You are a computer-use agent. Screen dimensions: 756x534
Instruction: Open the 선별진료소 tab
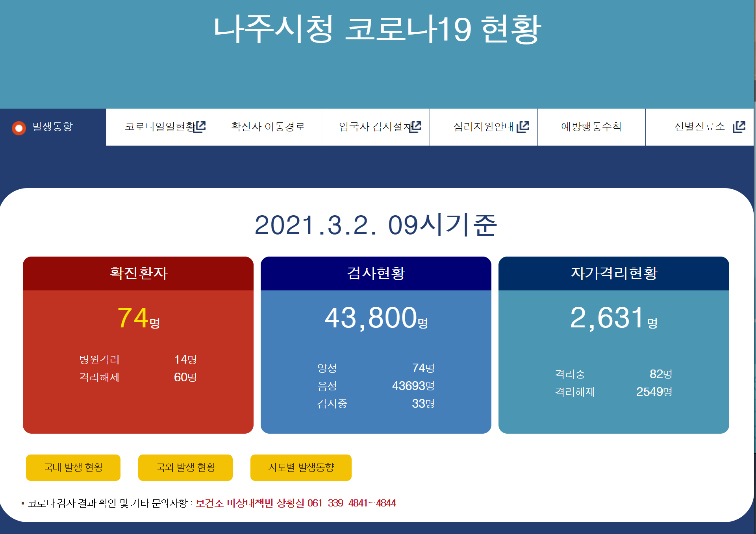pos(699,127)
